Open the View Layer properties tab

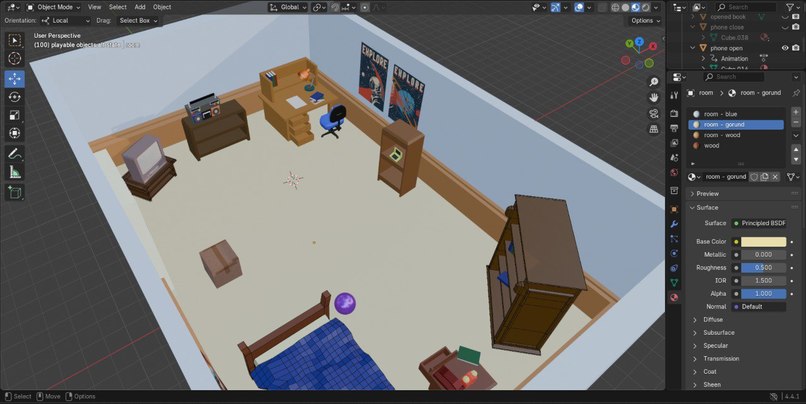[674, 143]
